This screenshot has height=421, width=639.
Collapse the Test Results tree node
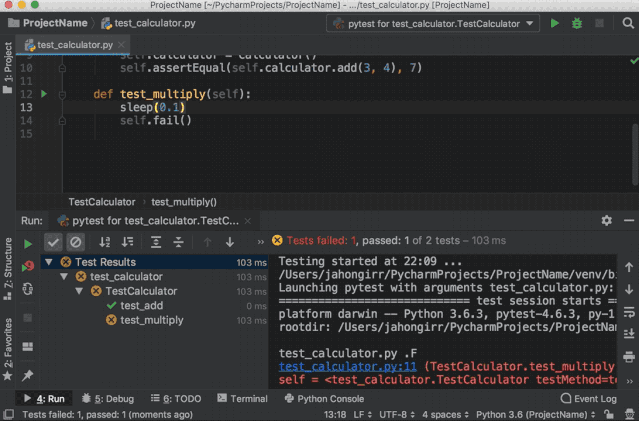click(49, 262)
